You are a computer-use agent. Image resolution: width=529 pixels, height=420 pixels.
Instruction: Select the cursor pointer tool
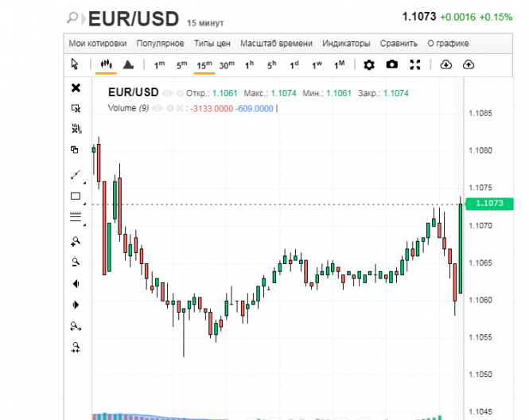pyautogui.click(x=75, y=64)
